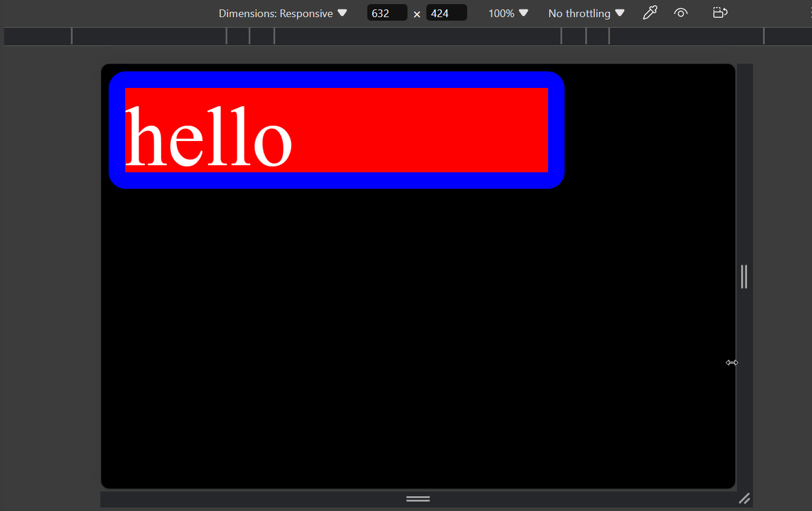Click the horizontal resize handle below the viewport
The height and width of the screenshot is (511, 812).
pyautogui.click(x=418, y=499)
